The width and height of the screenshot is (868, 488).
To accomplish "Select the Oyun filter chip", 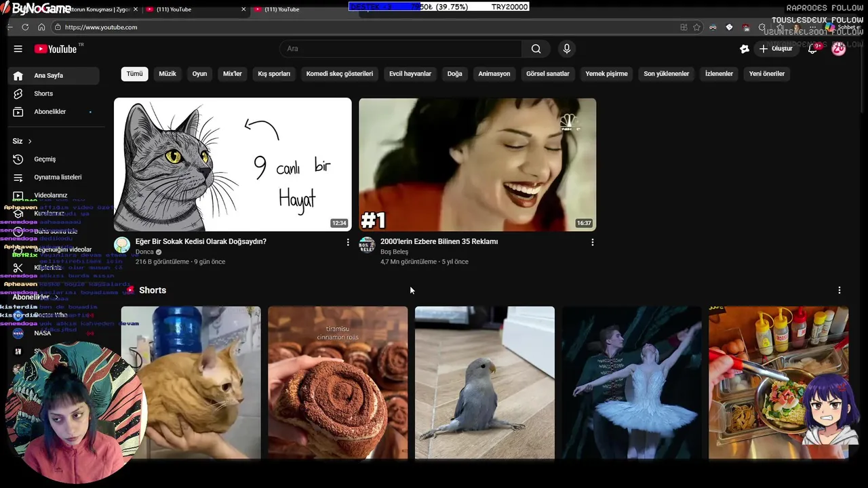I will coord(199,74).
